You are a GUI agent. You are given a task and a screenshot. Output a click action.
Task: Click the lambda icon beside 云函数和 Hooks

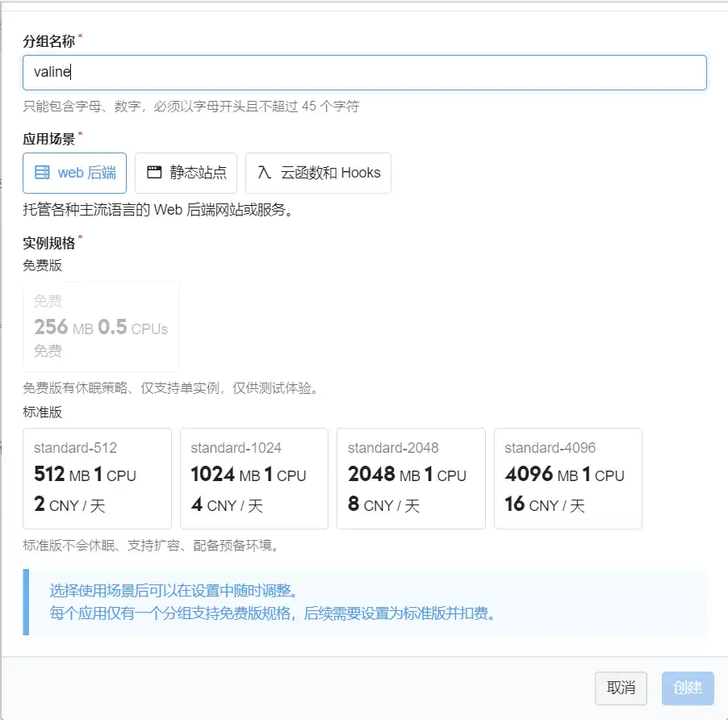click(x=264, y=173)
